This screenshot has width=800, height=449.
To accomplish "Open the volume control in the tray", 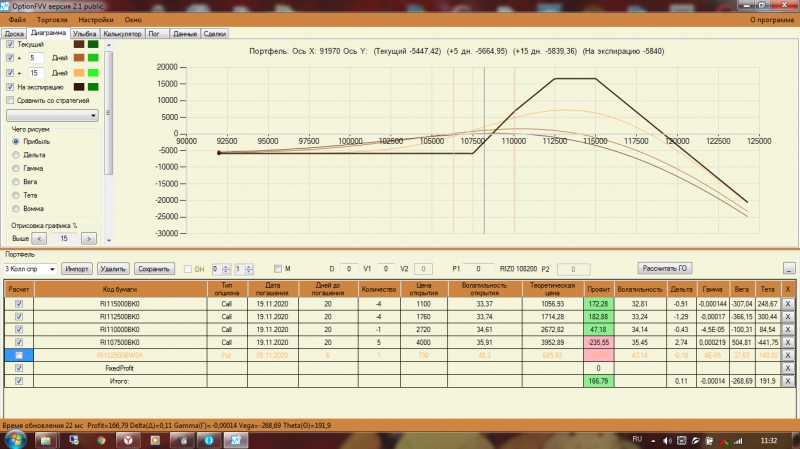I will pos(667,440).
